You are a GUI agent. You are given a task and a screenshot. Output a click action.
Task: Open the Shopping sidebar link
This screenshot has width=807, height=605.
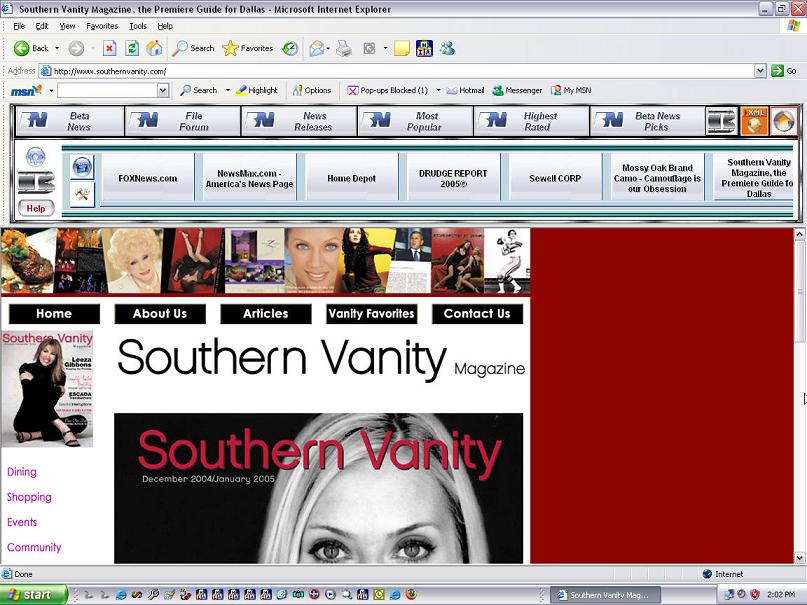pos(29,497)
